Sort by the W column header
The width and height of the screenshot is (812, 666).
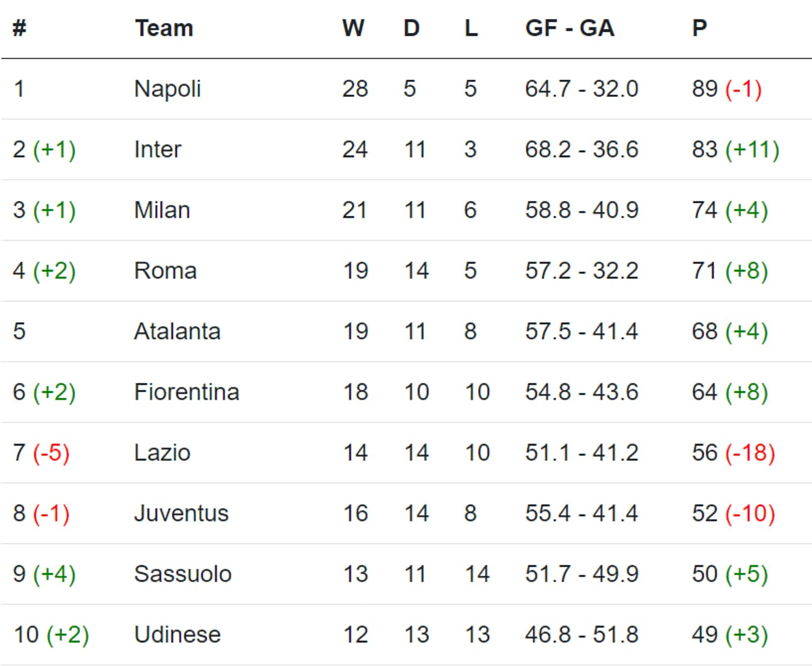click(x=353, y=28)
